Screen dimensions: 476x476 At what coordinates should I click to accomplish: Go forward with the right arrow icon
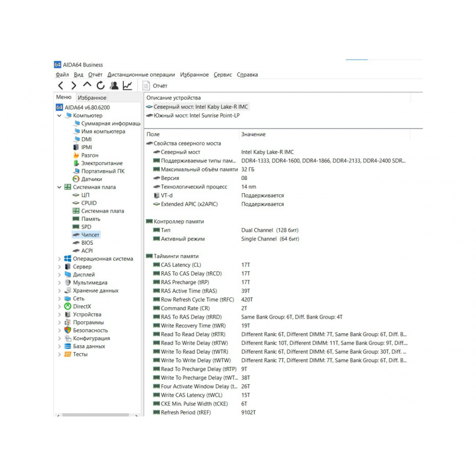pyautogui.click(x=73, y=86)
